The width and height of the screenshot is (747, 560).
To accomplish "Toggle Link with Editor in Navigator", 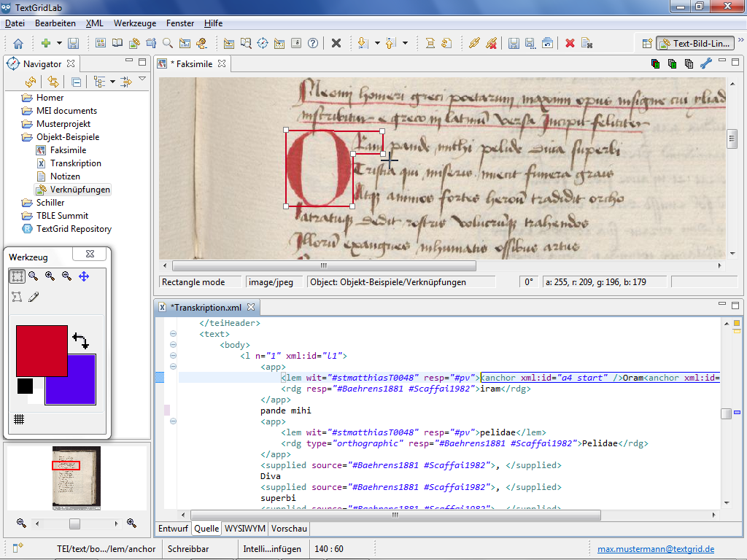I will pos(53,82).
